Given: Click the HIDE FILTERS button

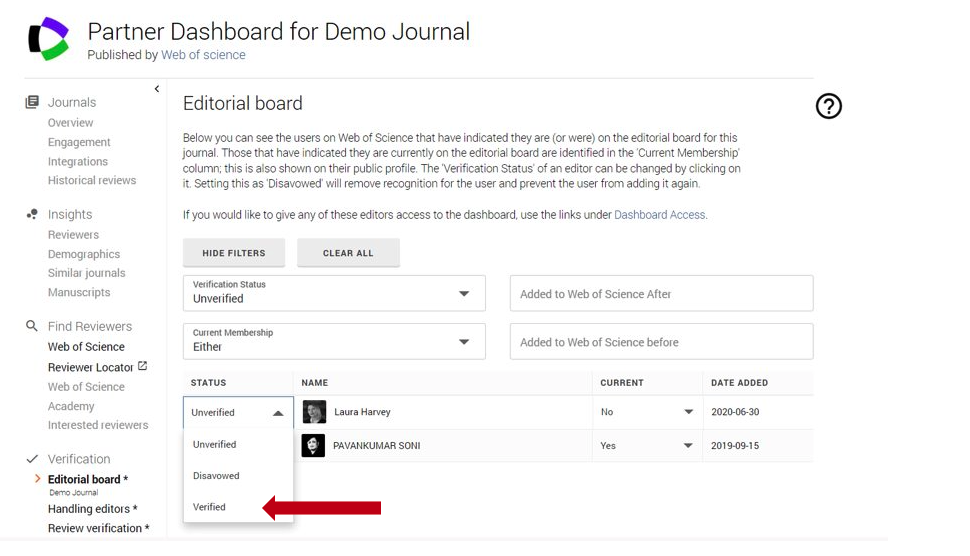Looking at the screenshot, I should tap(234, 253).
